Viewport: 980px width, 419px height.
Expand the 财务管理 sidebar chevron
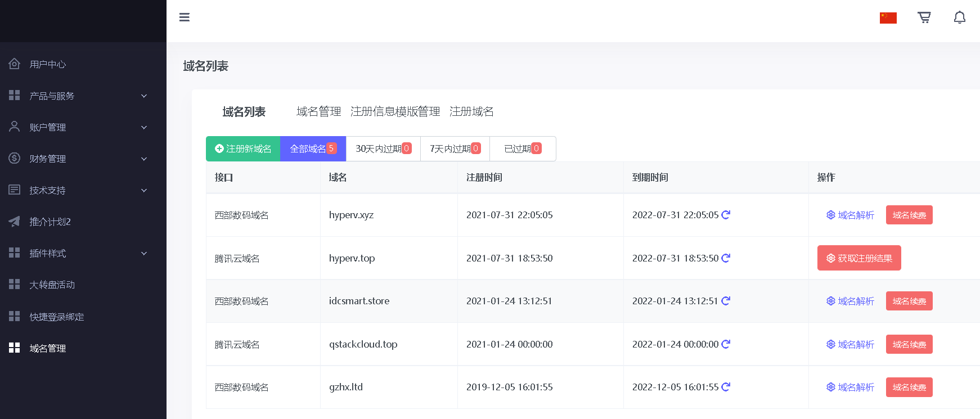click(144, 159)
